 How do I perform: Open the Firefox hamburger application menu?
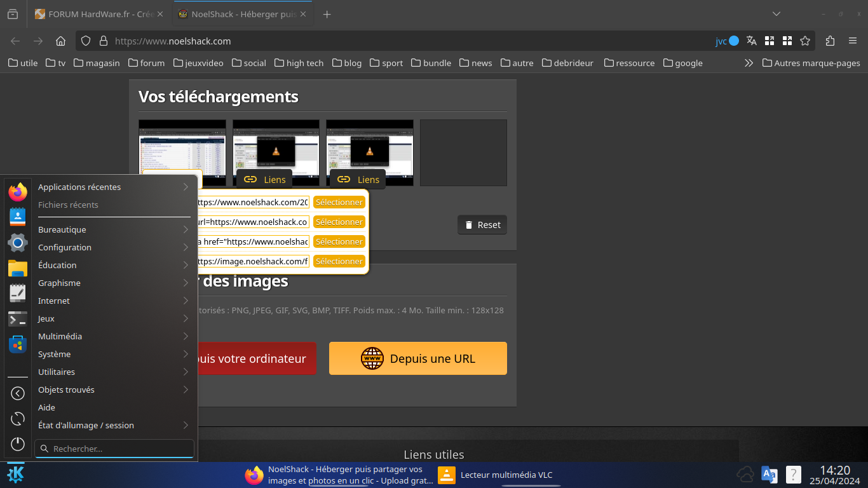[x=853, y=41]
